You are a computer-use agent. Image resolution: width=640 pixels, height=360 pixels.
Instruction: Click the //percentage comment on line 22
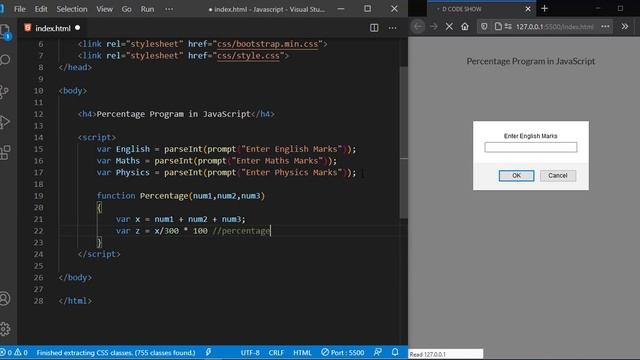coord(241,231)
